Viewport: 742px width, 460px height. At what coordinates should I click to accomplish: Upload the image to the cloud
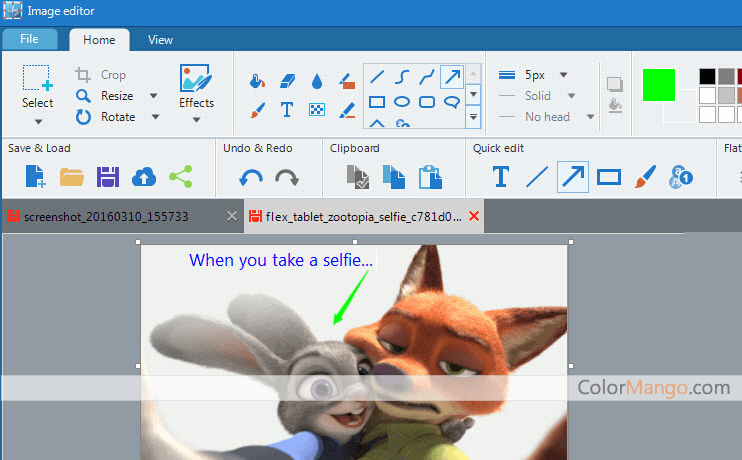[144, 177]
